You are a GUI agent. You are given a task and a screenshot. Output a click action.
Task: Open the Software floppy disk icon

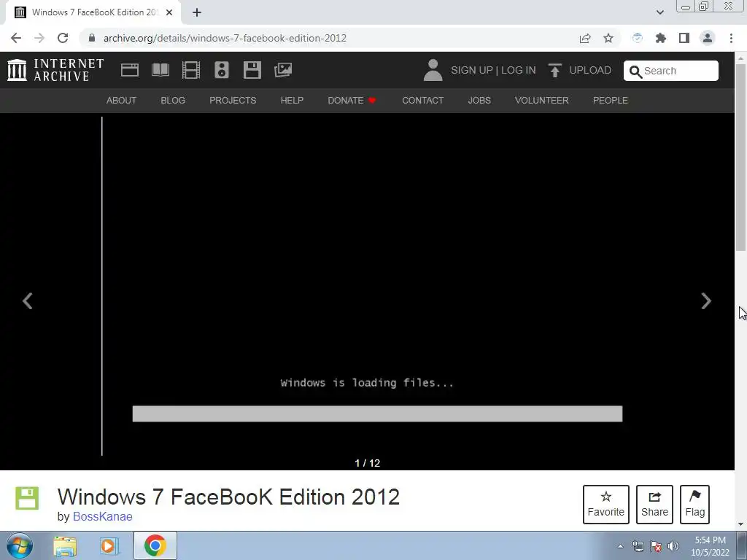[x=252, y=70]
